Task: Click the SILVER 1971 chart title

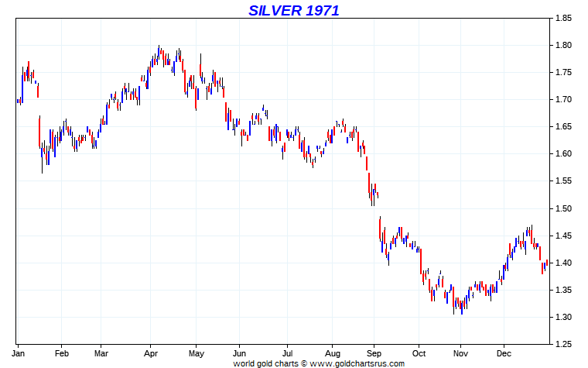Action: (x=294, y=11)
